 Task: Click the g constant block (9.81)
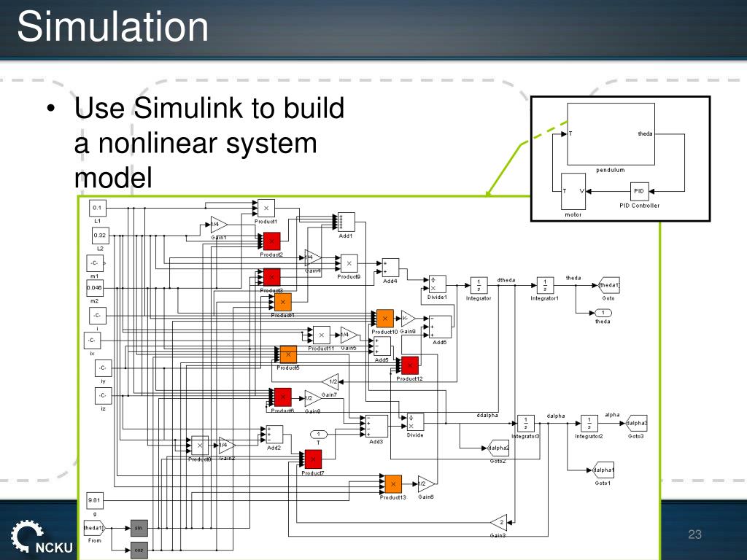tap(95, 500)
